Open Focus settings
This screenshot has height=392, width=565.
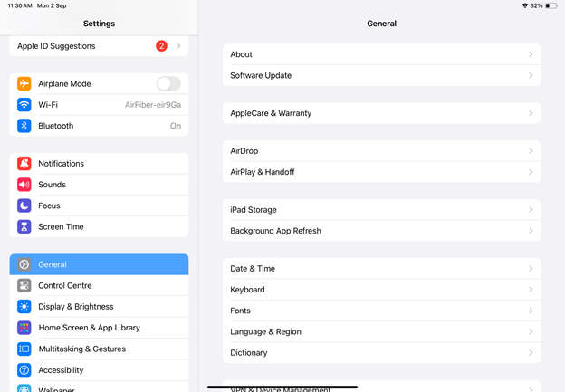(99, 206)
